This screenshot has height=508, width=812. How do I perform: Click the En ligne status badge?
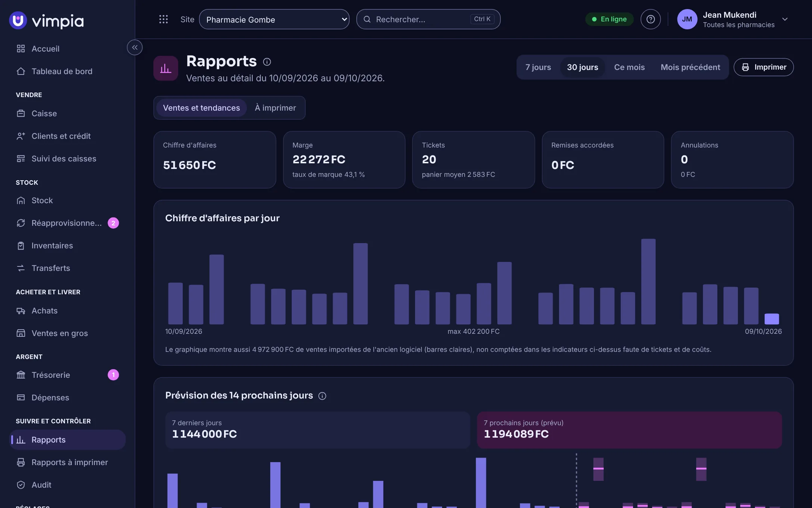click(x=609, y=19)
